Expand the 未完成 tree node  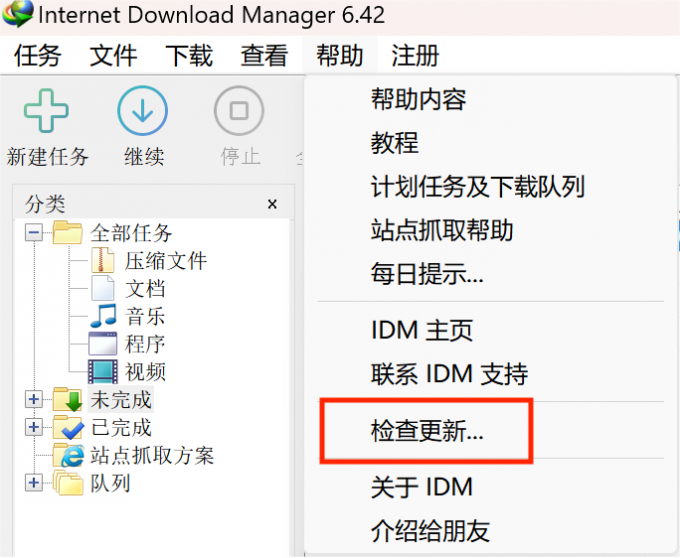click(x=34, y=400)
